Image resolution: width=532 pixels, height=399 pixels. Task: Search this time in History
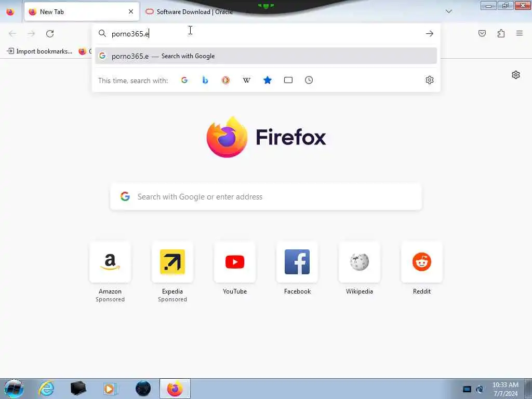(x=309, y=80)
